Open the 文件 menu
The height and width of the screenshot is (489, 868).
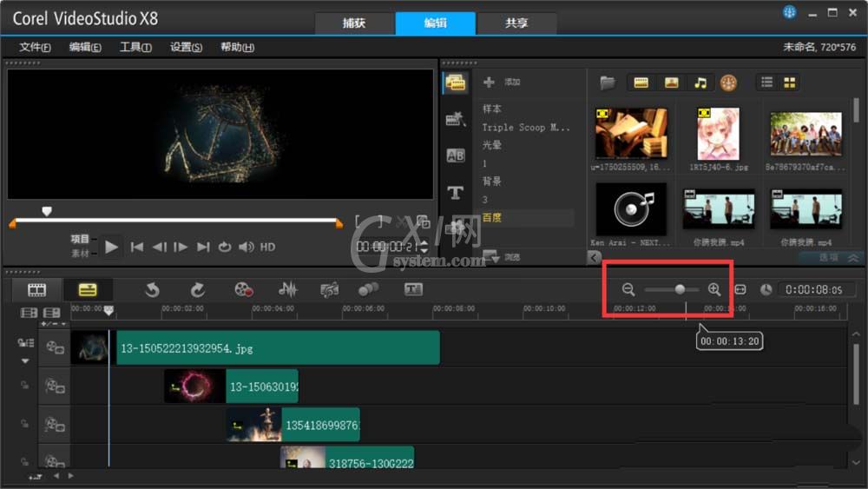(35, 47)
